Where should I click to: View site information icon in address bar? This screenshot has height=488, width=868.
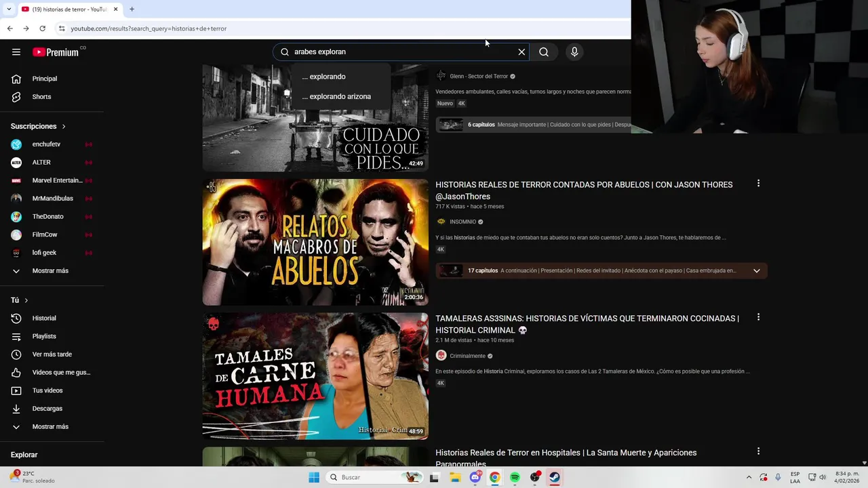61,28
